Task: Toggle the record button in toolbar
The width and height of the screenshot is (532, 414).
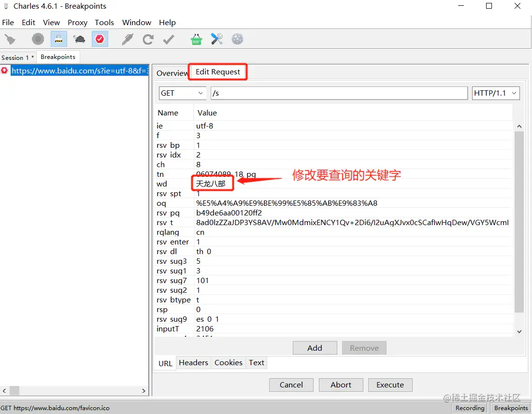Action: 38,39
